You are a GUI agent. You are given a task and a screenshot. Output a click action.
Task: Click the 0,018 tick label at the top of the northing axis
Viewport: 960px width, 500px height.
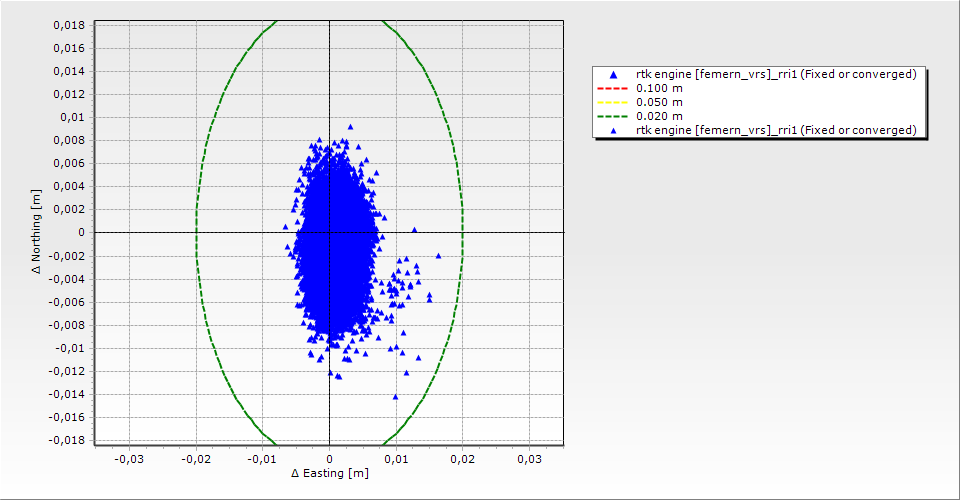click(67, 25)
